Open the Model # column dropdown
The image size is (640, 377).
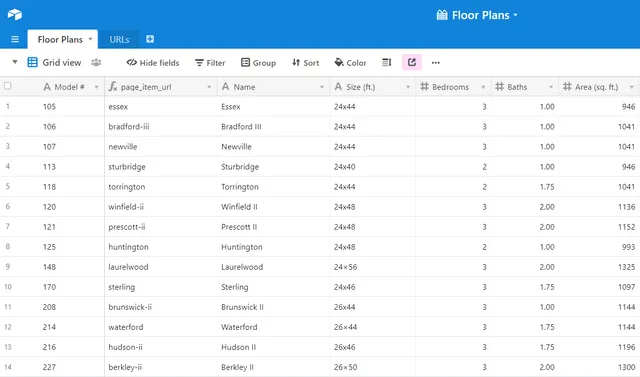[96, 87]
